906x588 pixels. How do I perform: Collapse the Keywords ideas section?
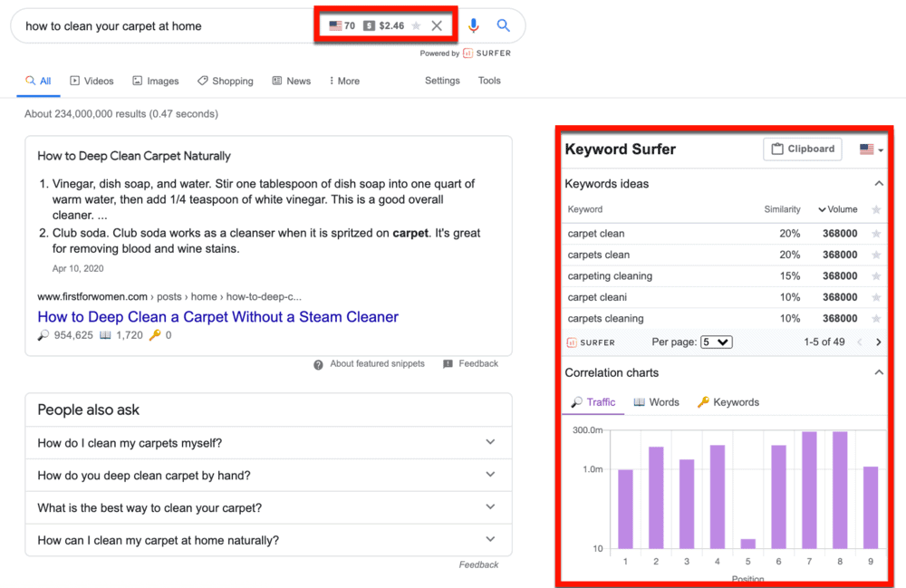click(877, 183)
